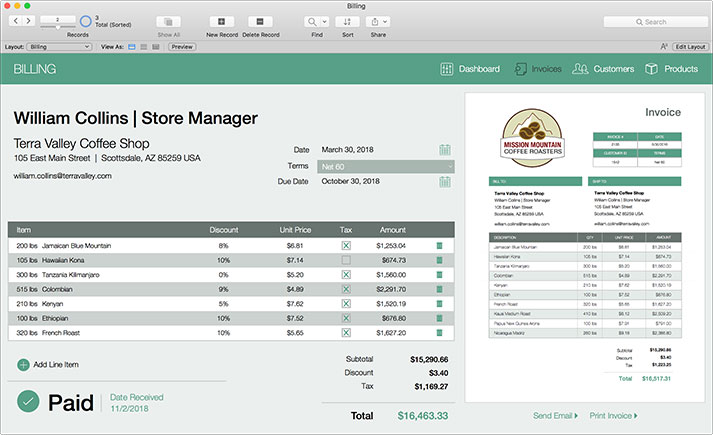Uncheck Tax for Tanzania Kilimanjaro
The width and height of the screenshot is (713, 435).
[x=346, y=274]
